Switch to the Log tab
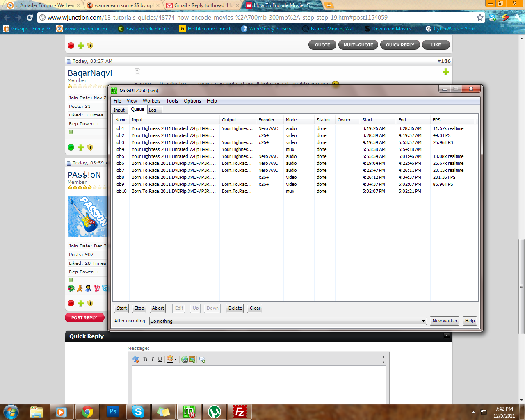The height and width of the screenshot is (420, 525). [x=153, y=110]
